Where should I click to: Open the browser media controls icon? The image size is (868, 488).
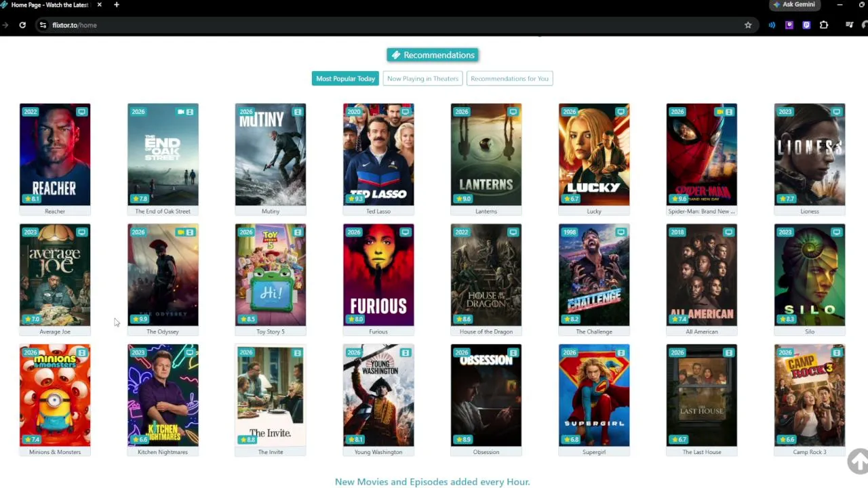pos(849,25)
